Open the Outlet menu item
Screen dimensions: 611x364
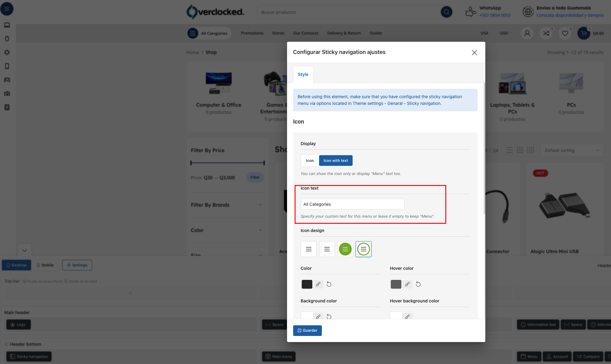click(x=376, y=33)
